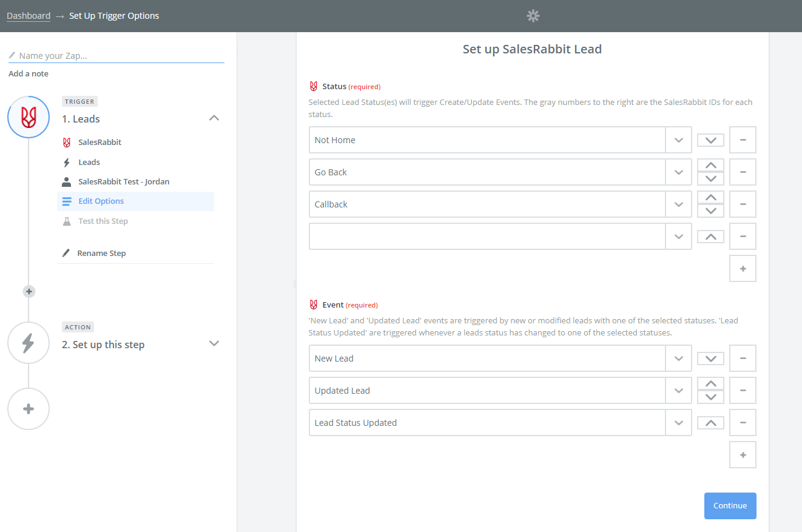Open the Go Back status dropdown
Screen dimensions: 802x532
pos(679,172)
